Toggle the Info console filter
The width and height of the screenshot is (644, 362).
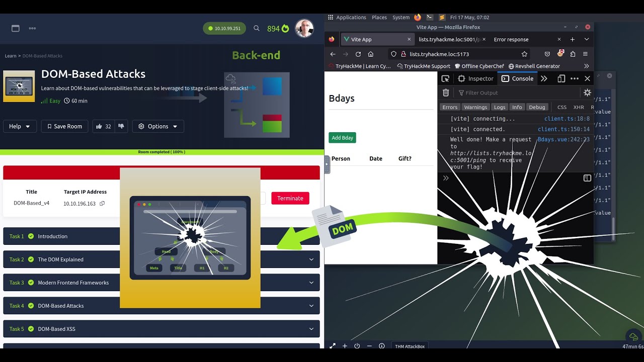pos(517,107)
